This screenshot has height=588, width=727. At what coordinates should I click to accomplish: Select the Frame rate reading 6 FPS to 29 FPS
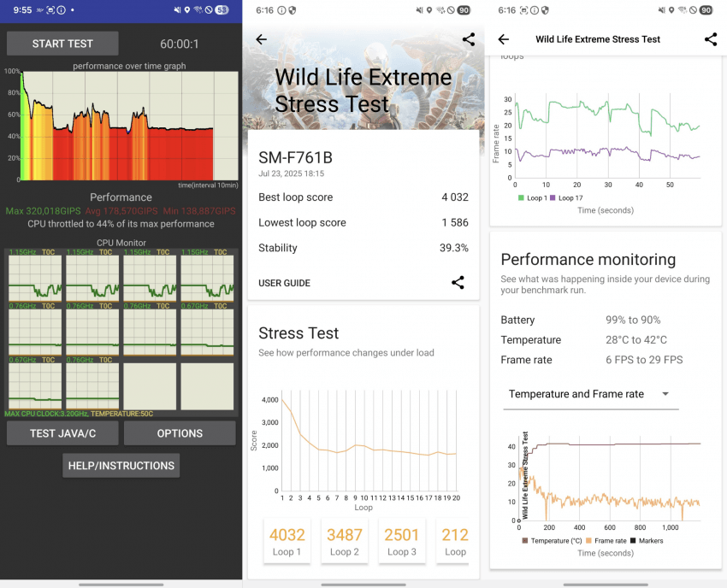pos(644,360)
